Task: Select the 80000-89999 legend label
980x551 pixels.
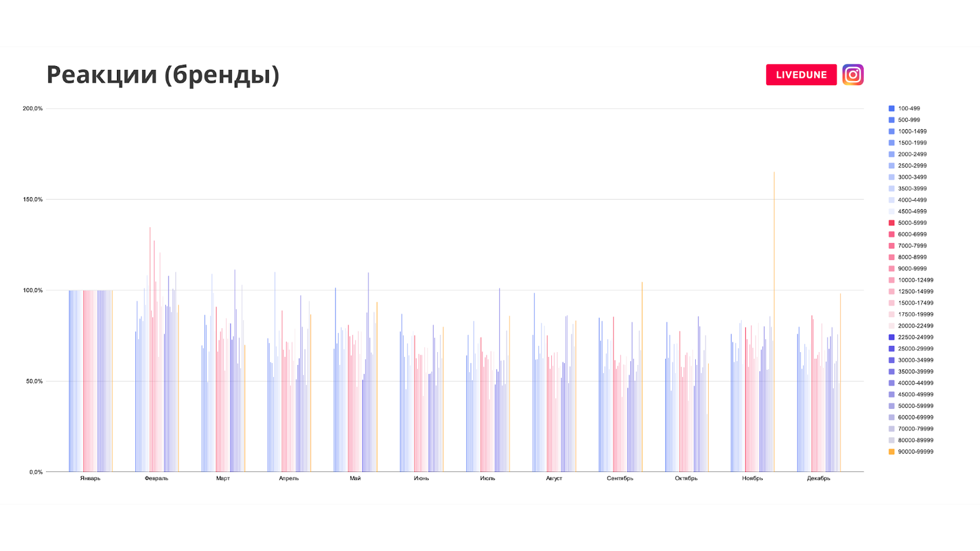Action: click(916, 440)
